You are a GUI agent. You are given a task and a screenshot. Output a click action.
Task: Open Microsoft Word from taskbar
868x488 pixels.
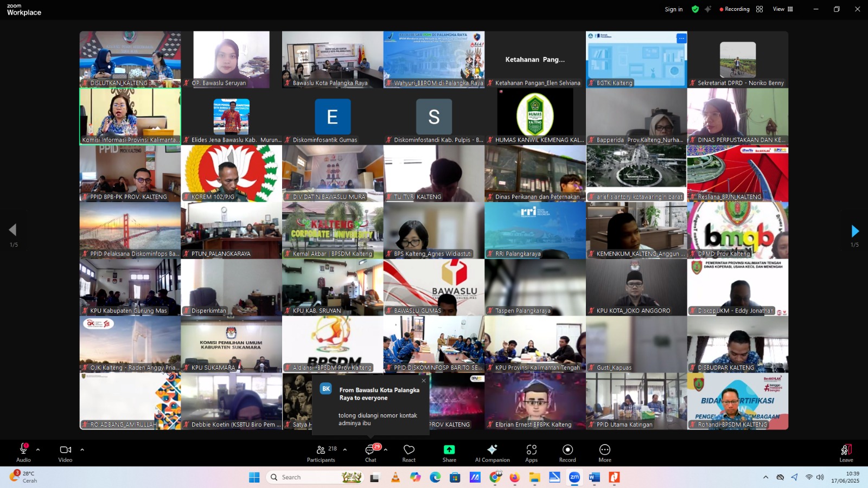(x=594, y=477)
